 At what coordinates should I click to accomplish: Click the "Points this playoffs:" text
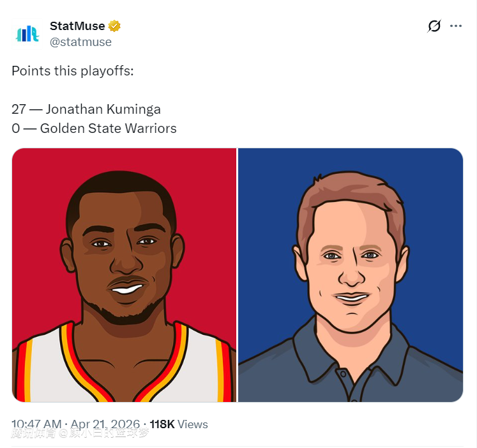click(73, 71)
